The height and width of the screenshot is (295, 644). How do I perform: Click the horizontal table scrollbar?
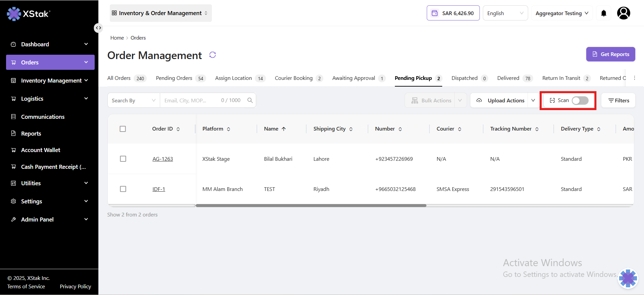(311, 205)
